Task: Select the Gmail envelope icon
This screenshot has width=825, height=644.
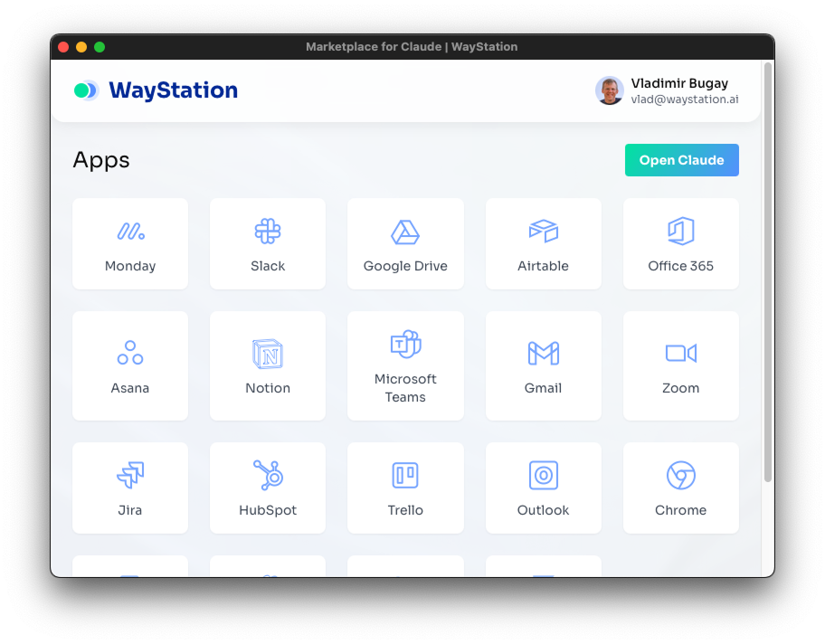Action: [x=543, y=353]
